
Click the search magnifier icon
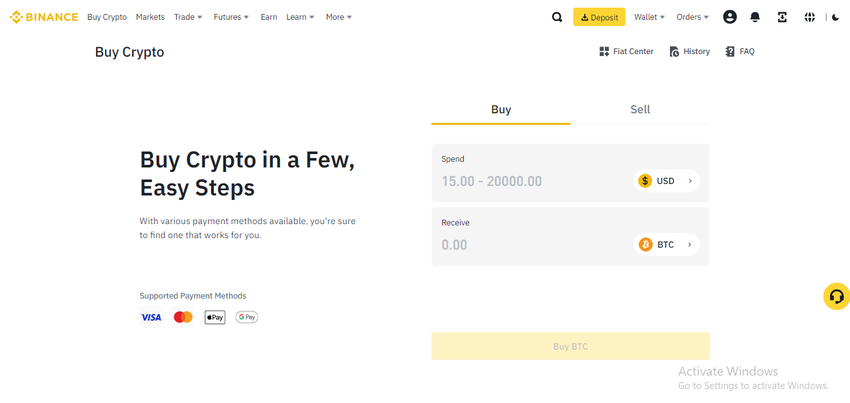tap(557, 17)
